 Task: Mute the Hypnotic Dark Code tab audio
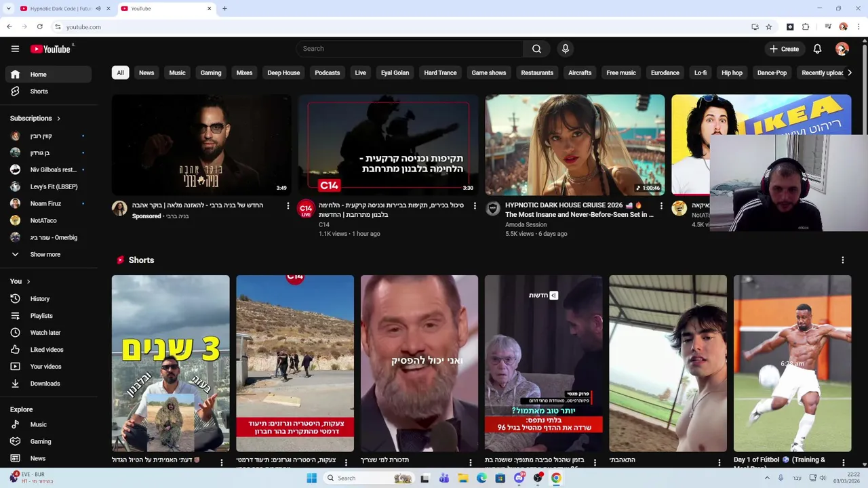point(98,9)
